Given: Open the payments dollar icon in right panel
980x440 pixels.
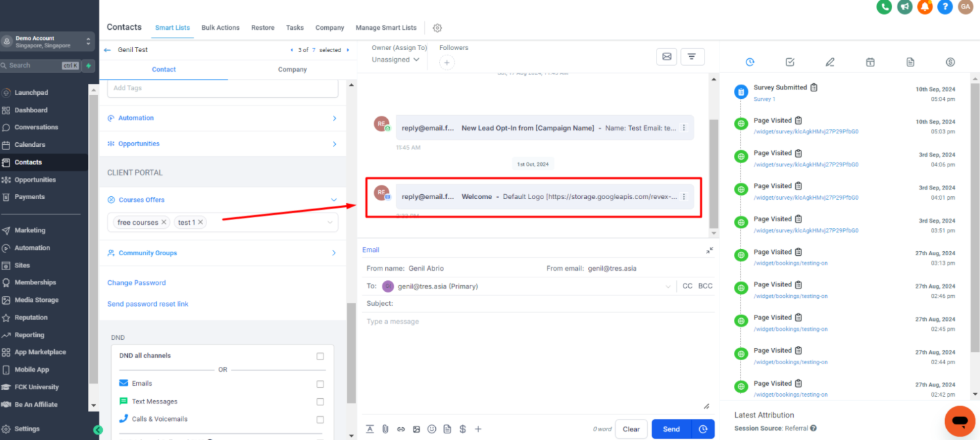Looking at the screenshot, I should coord(950,62).
